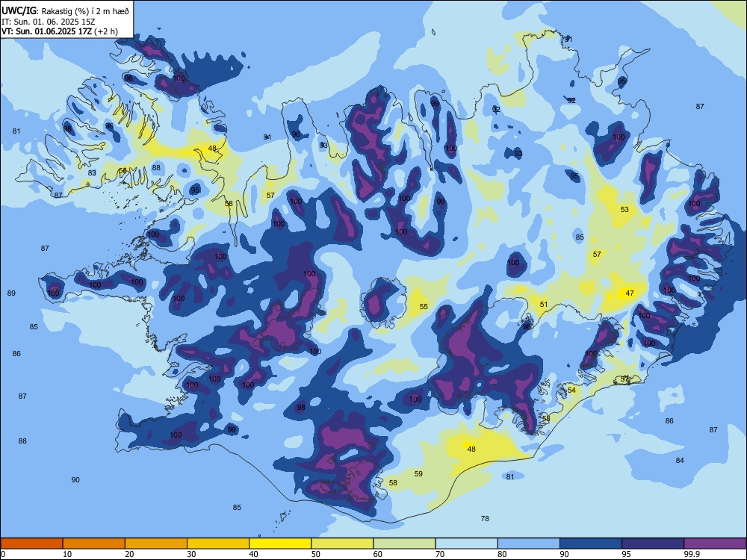The width and height of the screenshot is (747, 560).
Task: Pick the purple above-99.9 legend swatch
Action: pos(715,544)
